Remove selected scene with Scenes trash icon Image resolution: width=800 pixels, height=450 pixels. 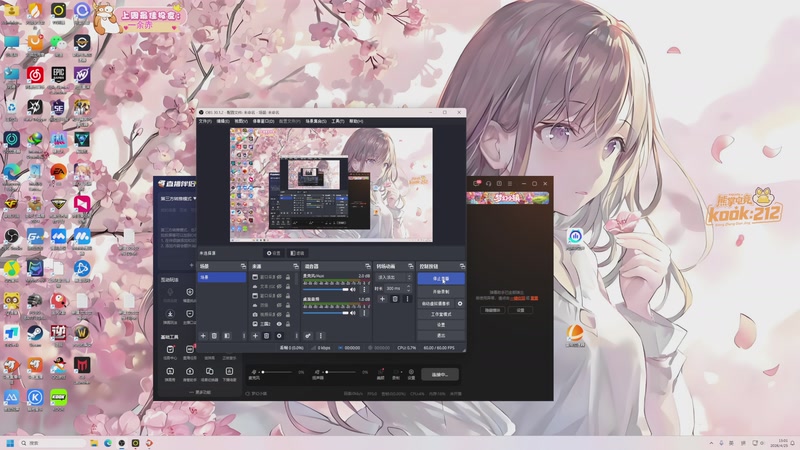(x=214, y=336)
